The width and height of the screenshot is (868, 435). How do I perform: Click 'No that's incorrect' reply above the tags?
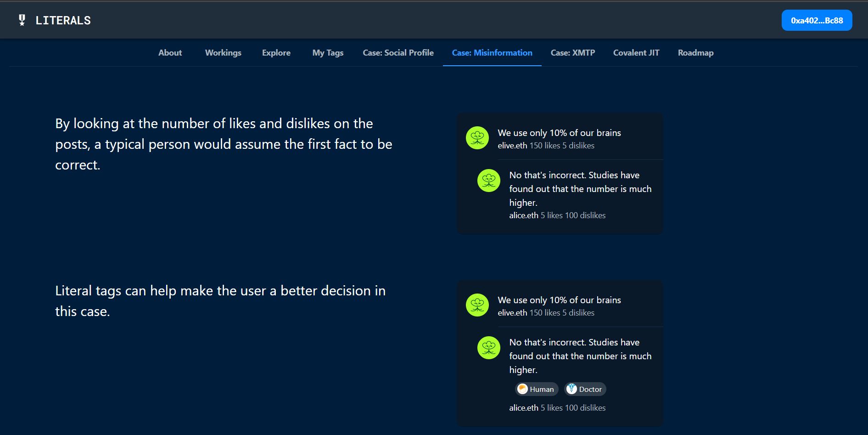[x=580, y=356]
